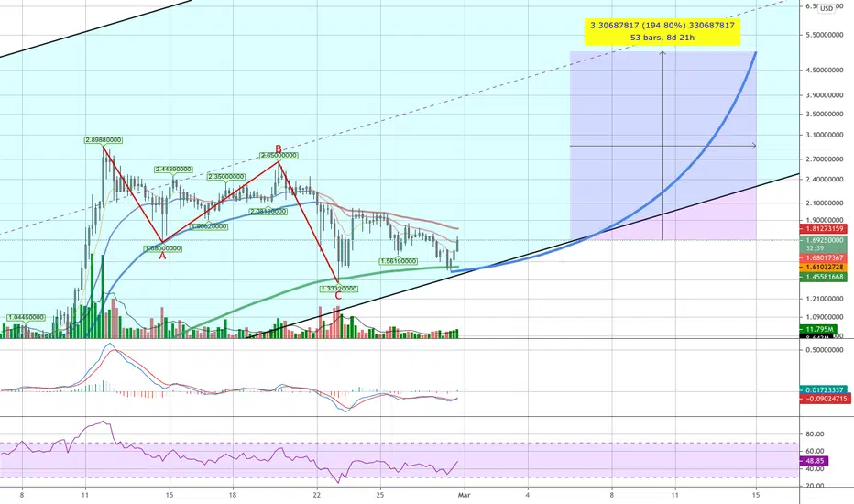
Task: Click the 3.50000000 price axis tick
Action: (x=825, y=115)
